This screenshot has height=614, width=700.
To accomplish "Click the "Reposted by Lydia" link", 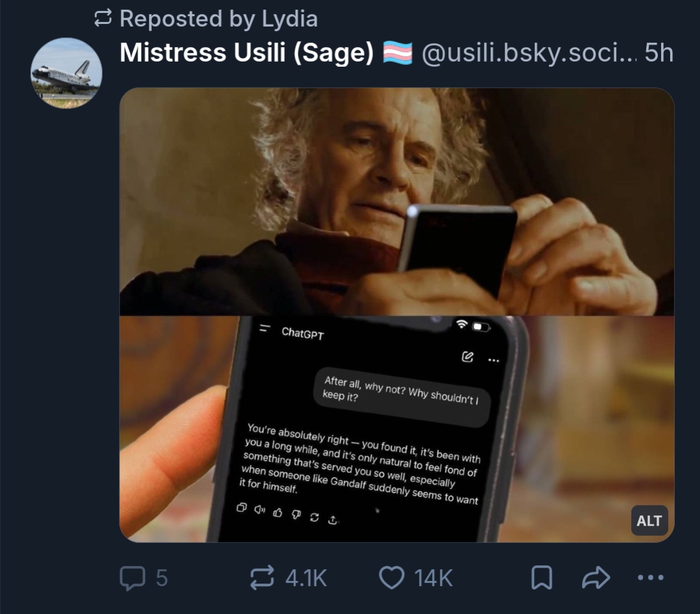I will click(219, 19).
